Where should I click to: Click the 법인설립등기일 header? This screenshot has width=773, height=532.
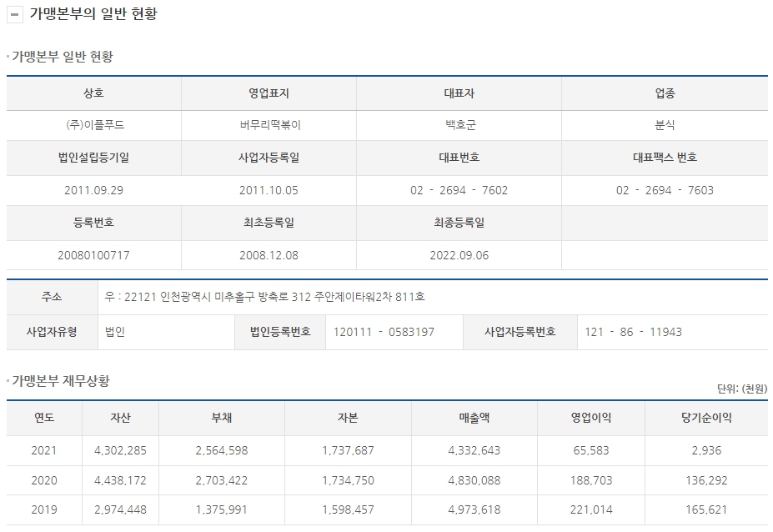pos(93,158)
